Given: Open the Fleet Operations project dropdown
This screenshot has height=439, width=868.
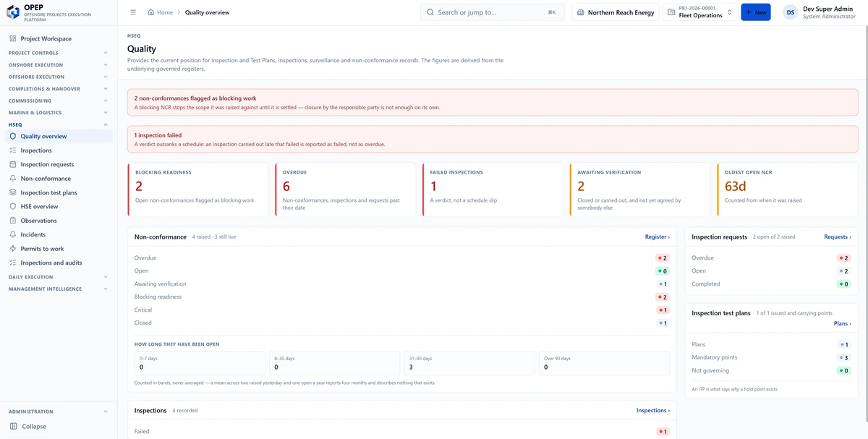Looking at the screenshot, I should pos(699,12).
